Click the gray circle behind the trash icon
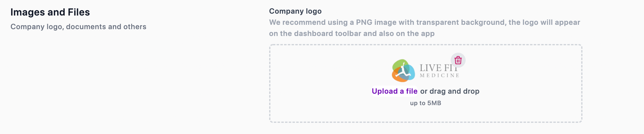 (x=458, y=60)
